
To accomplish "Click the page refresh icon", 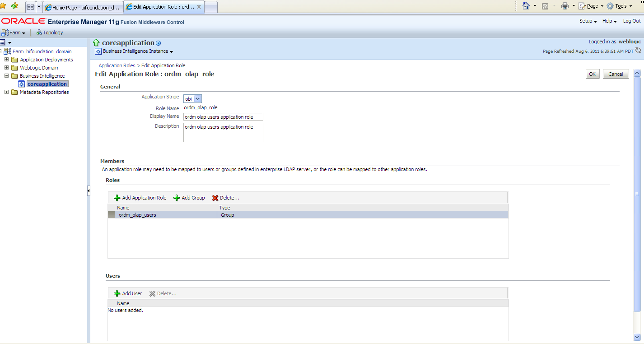I will point(638,51).
